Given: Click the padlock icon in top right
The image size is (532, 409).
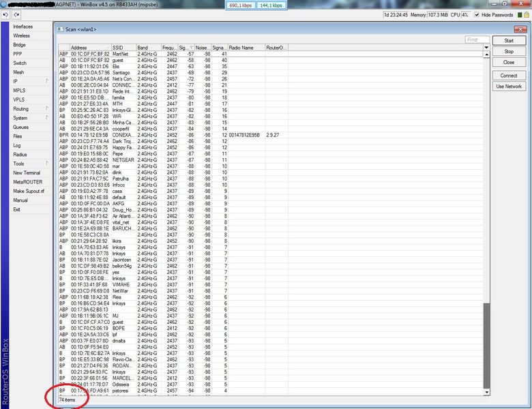Looking at the screenshot, I should tap(527, 15).
